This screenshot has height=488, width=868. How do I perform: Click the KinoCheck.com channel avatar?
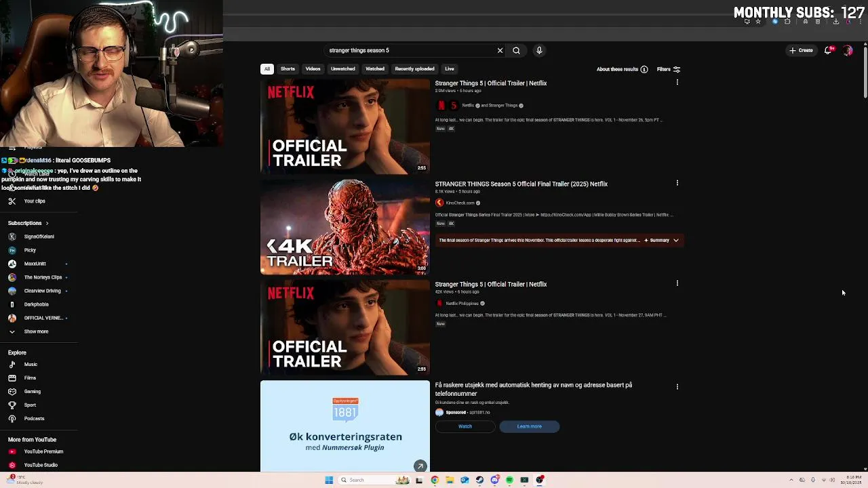pos(439,203)
